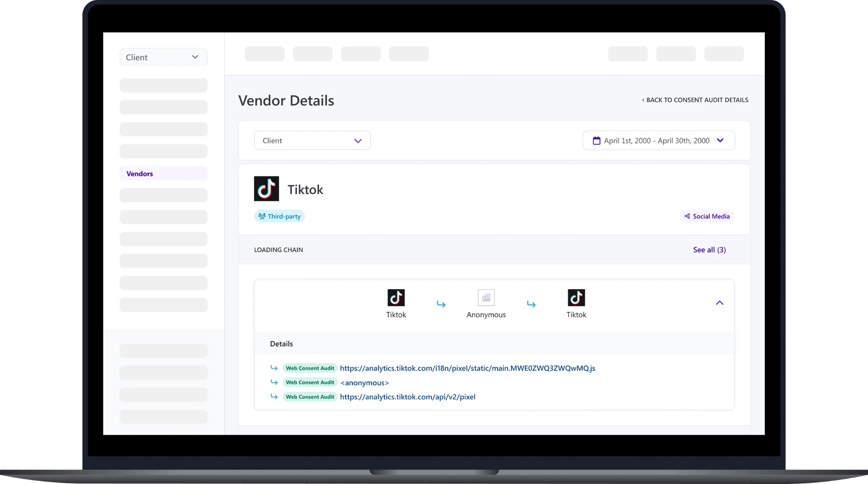This screenshot has height=484, width=868.
Task: Click Web Consent Audit badge beside <anonymous>
Action: [310, 382]
